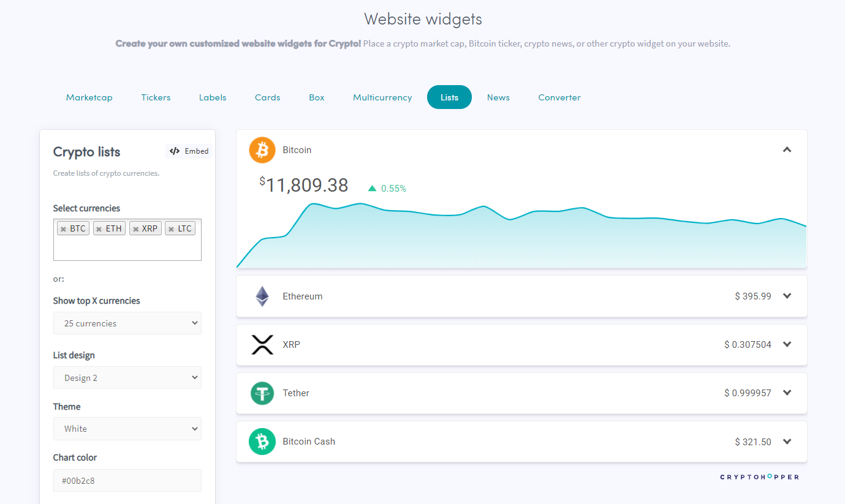Click the Bitcoin price chart area
The height and width of the screenshot is (504, 845).
tap(521, 236)
